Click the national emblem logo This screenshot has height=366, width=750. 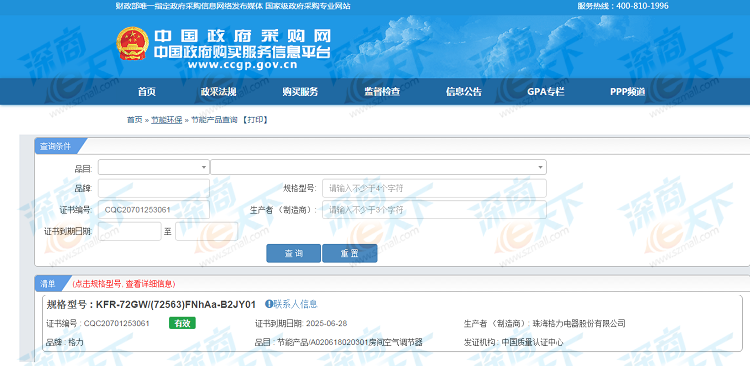tap(132, 44)
